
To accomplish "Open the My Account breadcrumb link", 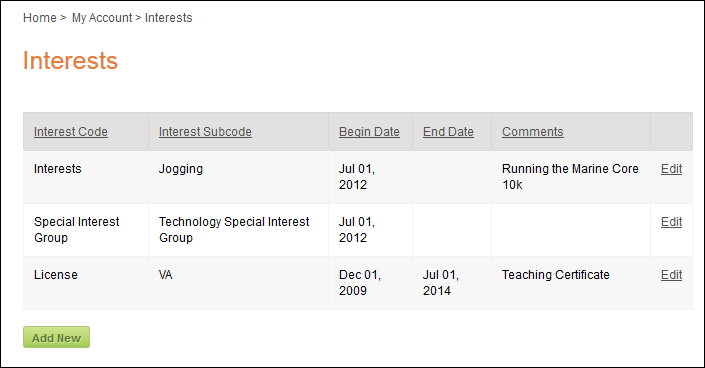I will click(x=102, y=18).
